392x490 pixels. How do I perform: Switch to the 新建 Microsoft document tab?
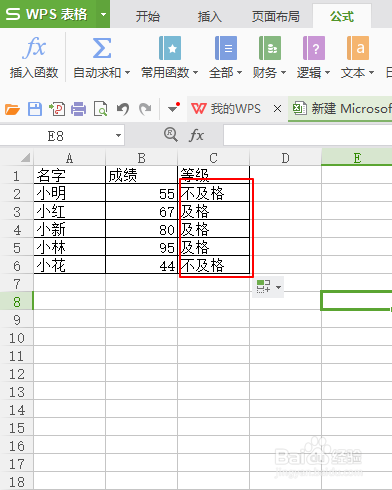[341, 109]
